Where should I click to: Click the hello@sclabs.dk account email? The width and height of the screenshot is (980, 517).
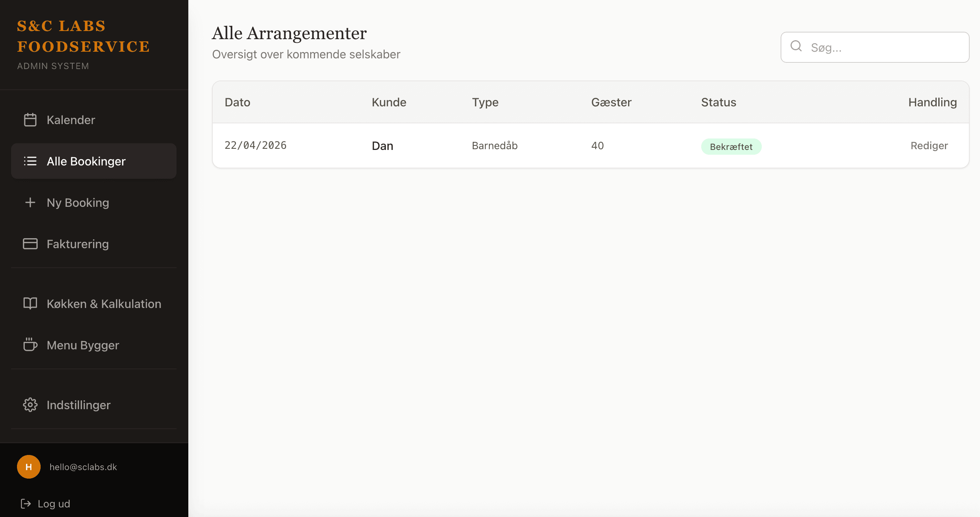83,467
